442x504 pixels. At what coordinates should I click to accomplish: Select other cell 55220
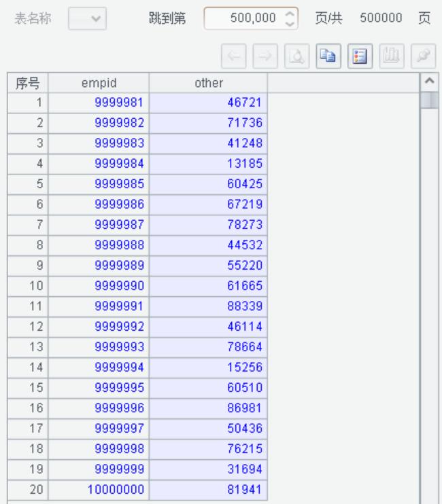tap(209, 266)
